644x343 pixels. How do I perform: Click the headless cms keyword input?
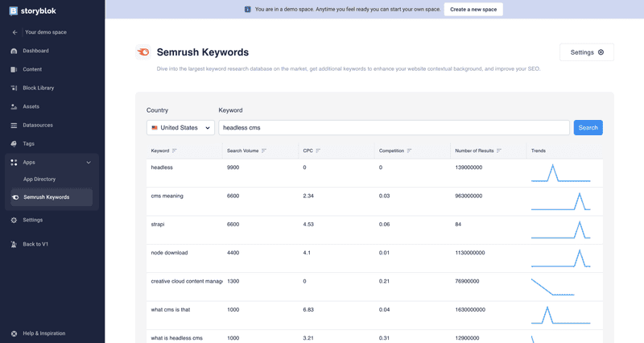(x=394, y=128)
